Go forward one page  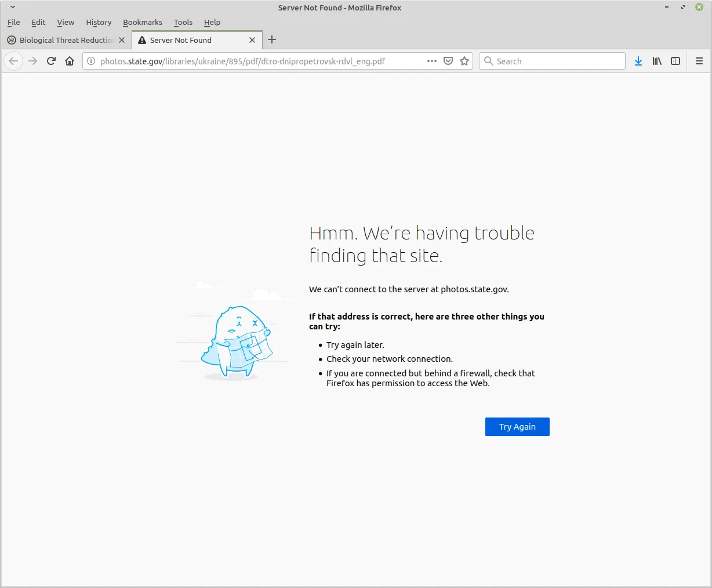32,61
